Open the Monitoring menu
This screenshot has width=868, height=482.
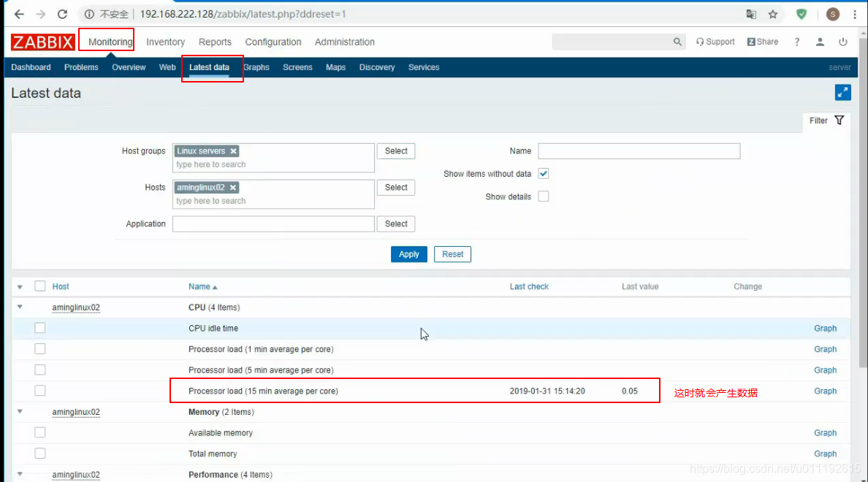click(110, 42)
